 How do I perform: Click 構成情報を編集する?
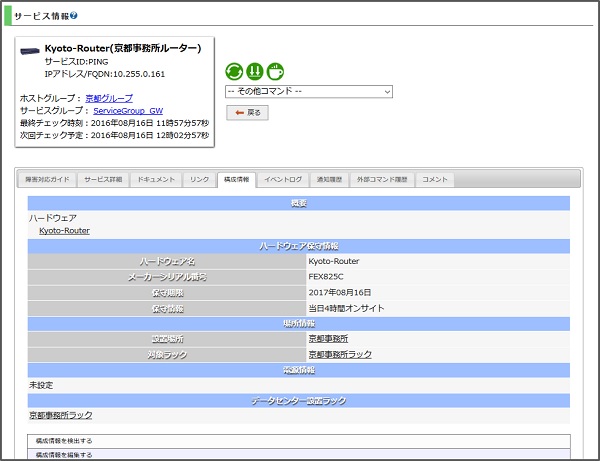coord(298,454)
